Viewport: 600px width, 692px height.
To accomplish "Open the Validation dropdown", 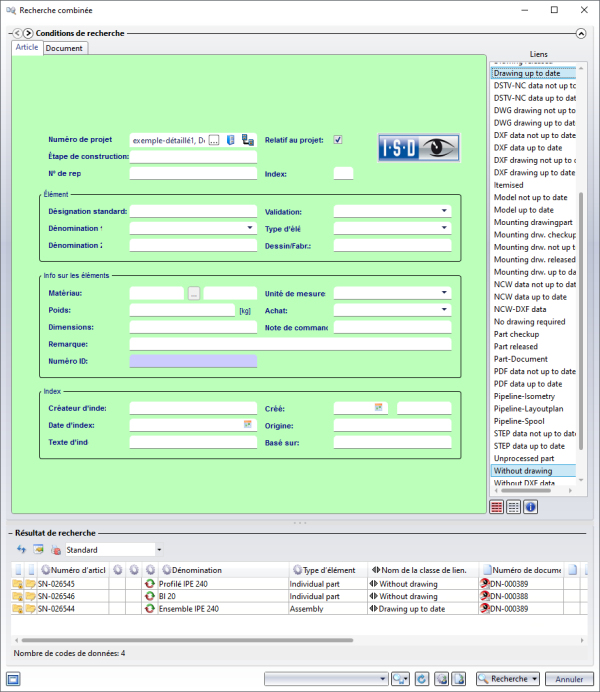I will (443, 211).
